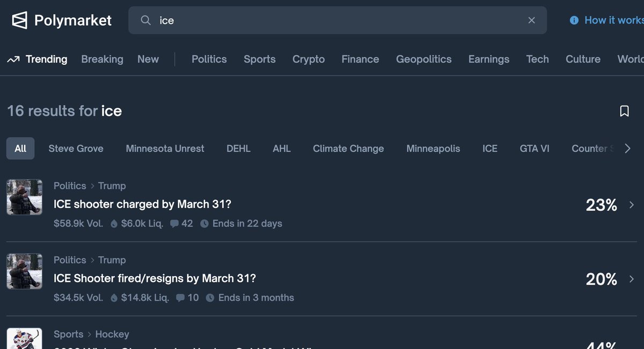Screen dimensions: 644x349
Task: Filter results by Steve Grove
Action: coord(76,148)
